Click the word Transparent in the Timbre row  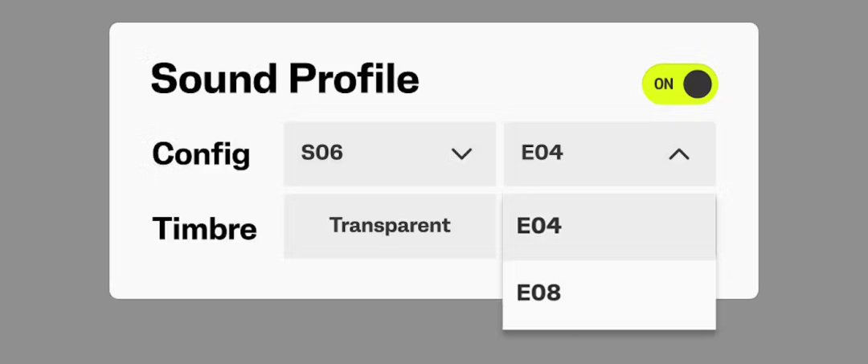(x=390, y=225)
